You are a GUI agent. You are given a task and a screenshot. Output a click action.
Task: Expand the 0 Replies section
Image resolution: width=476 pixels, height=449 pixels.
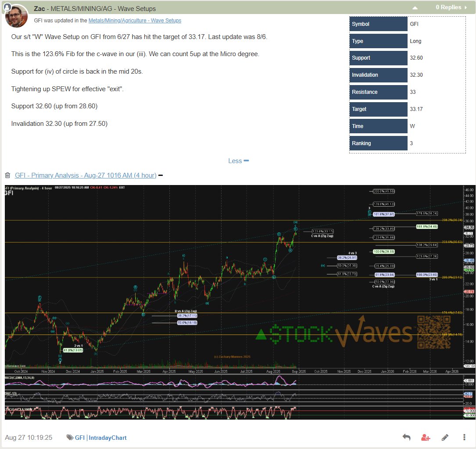[451, 7]
